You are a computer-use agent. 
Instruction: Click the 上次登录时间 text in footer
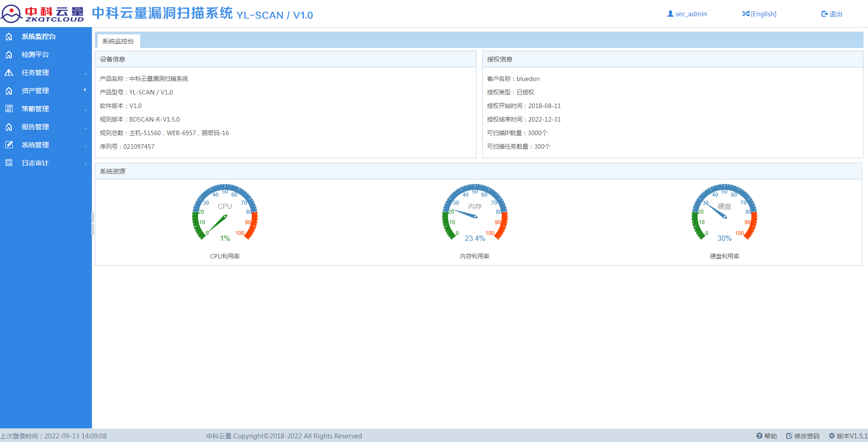coord(53,436)
